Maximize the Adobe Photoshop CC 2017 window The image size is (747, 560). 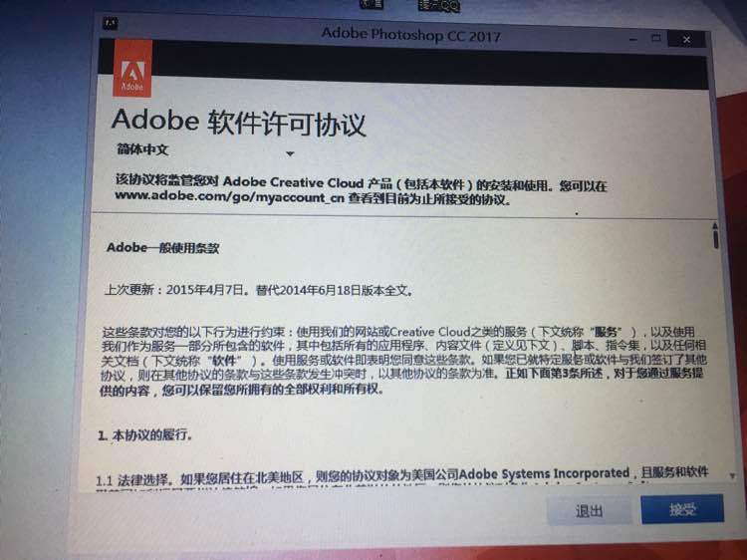pyautogui.click(x=656, y=38)
